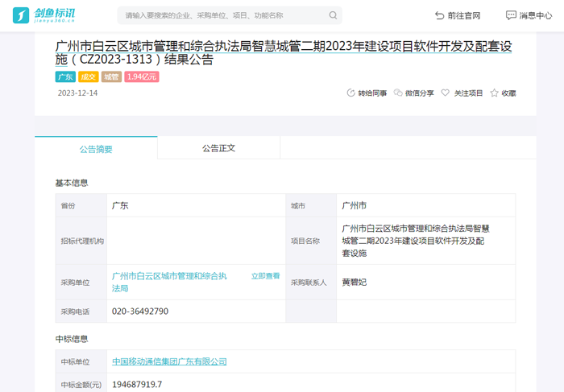The image size is (564, 392).
Task: Click 省份 label cell
Action: pos(81,205)
